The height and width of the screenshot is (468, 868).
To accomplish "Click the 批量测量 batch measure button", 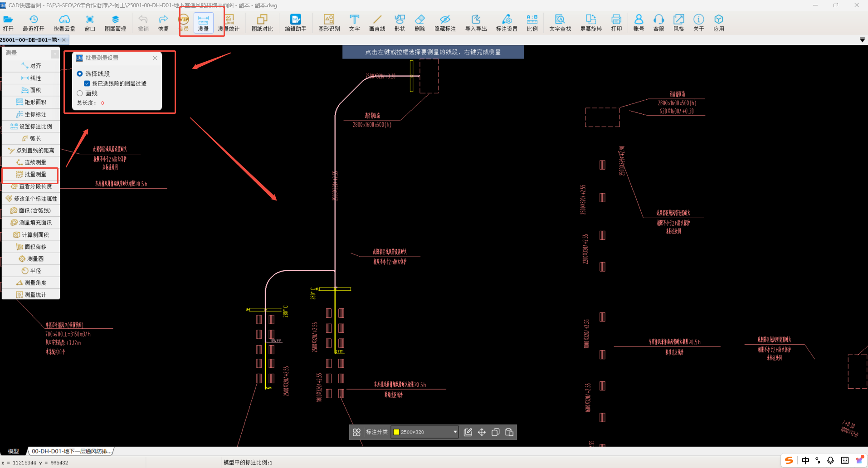I will (31, 175).
